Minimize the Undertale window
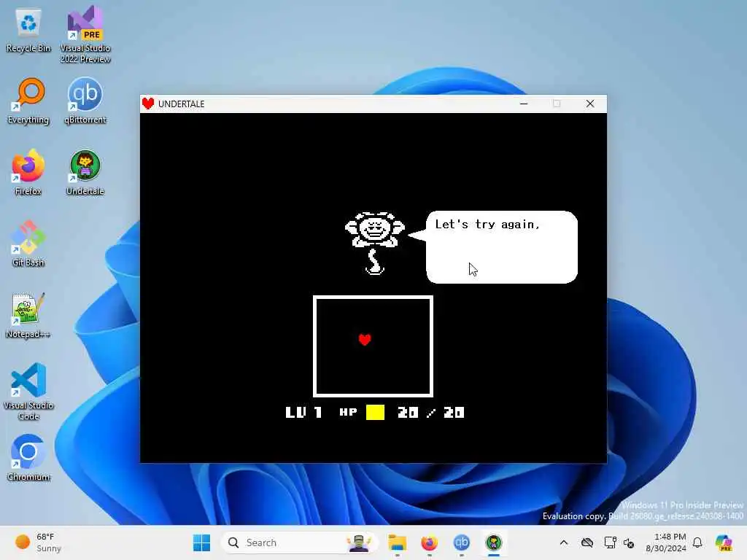747x560 pixels. click(524, 104)
